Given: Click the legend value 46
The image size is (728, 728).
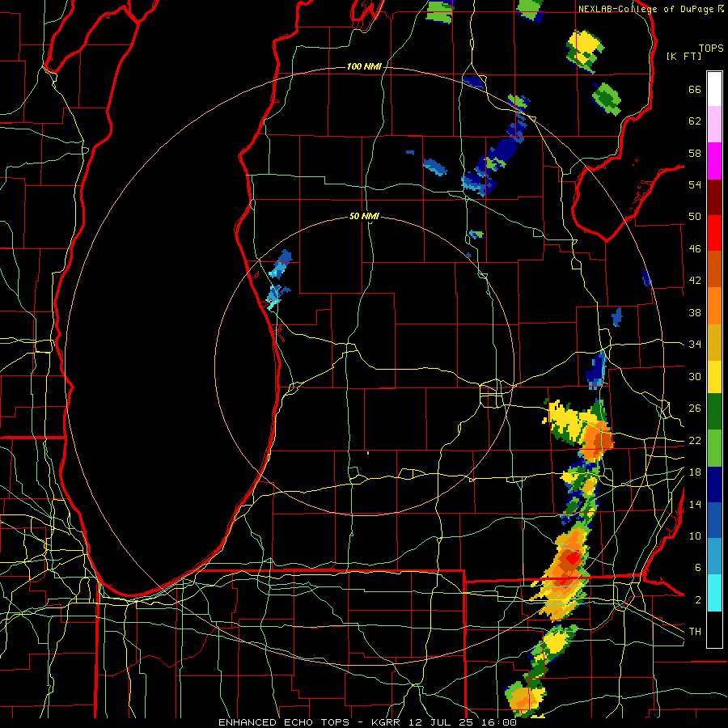Looking at the screenshot, I should [x=695, y=249].
